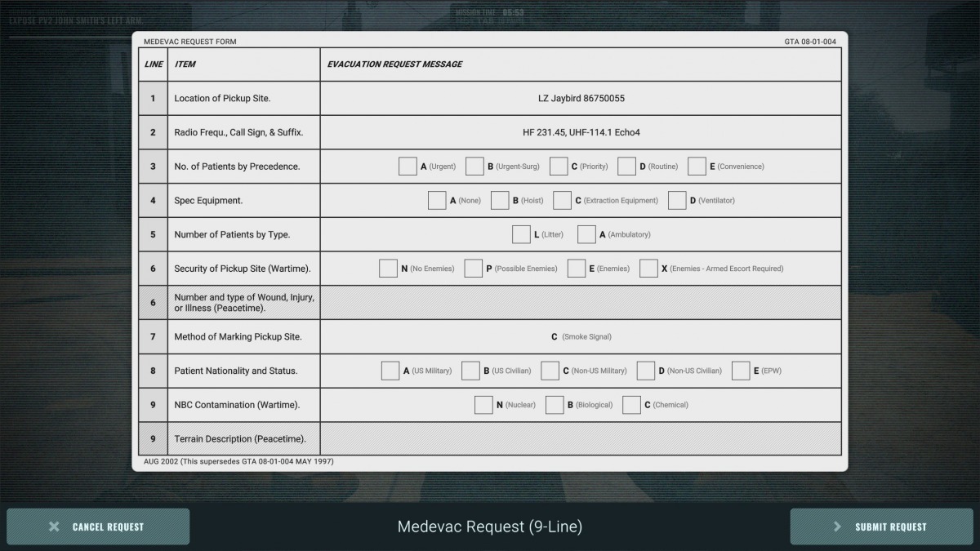The width and height of the screenshot is (980, 551).
Task: Click the LZ Jaybird 86750055 location field
Action: (x=581, y=99)
